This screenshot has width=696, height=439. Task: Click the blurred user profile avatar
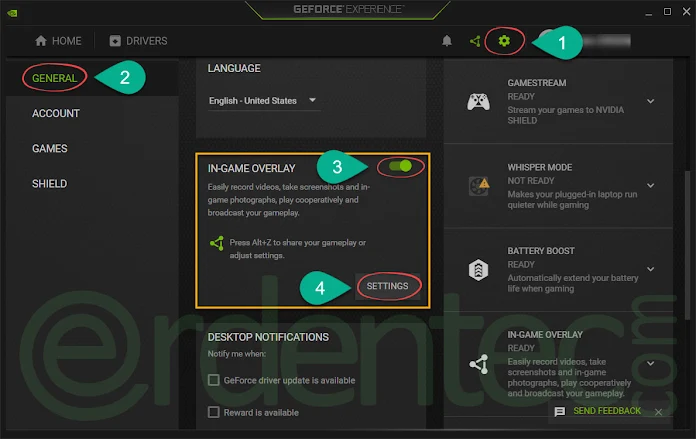pyautogui.click(x=547, y=36)
